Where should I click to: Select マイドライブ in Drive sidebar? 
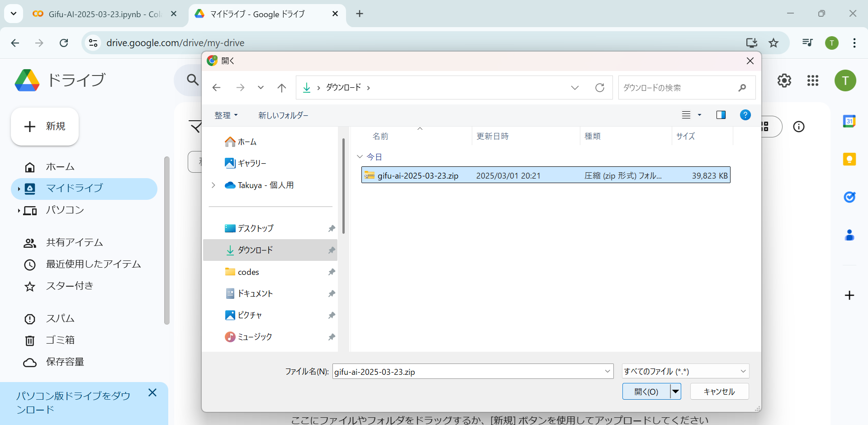(x=84, y=189)
